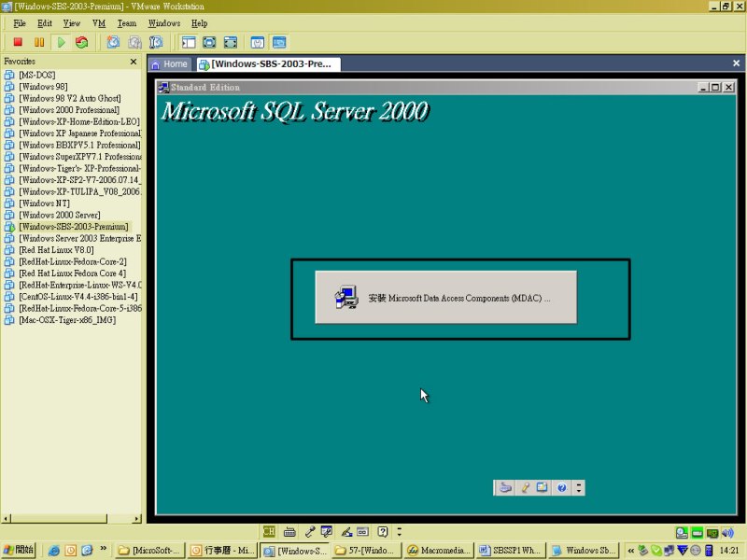Image resolution: width=747 pixels, height=560 pixels.
Task: Switch to SBSSP1 Wh... Word taskbar button
Action: coord(510,551)
